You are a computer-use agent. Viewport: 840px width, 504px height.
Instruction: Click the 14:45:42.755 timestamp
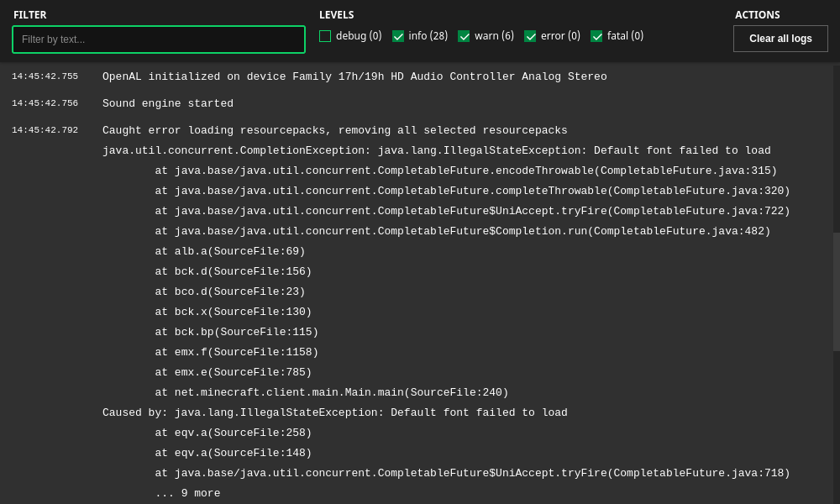coord(45,76)
